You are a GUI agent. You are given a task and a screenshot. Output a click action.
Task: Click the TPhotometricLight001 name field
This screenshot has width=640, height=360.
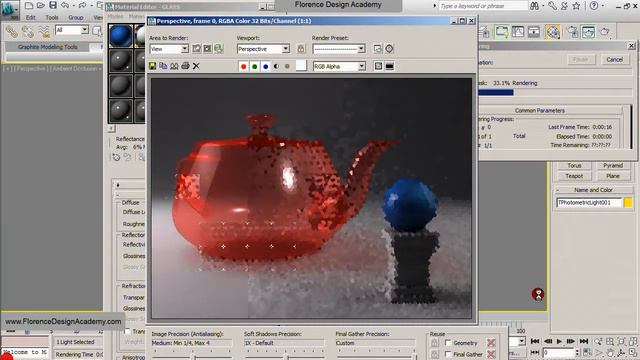(x=589, y=202)
